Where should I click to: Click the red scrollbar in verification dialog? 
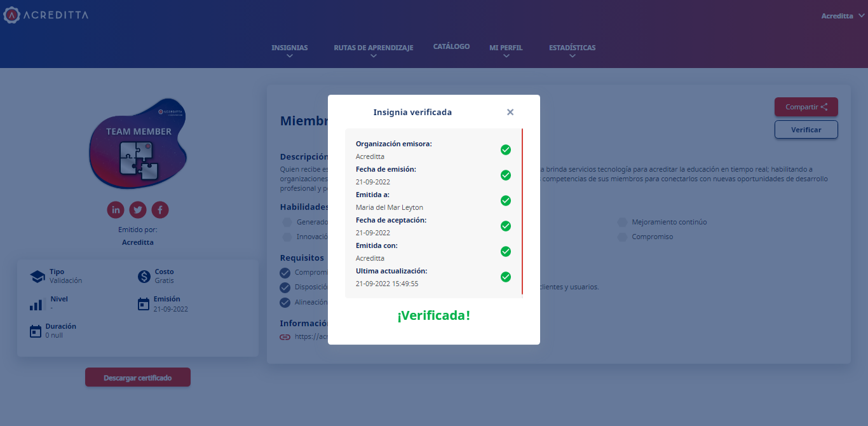(522, 211)
